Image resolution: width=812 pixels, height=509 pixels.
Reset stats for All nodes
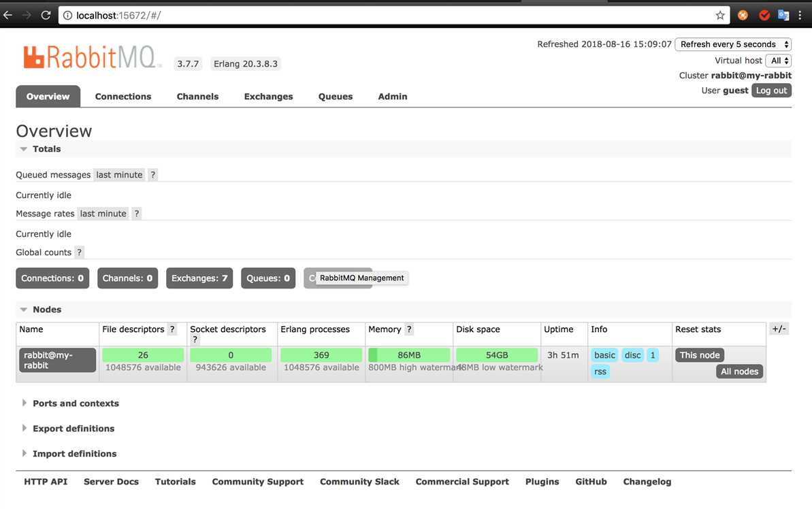point(739,372)
